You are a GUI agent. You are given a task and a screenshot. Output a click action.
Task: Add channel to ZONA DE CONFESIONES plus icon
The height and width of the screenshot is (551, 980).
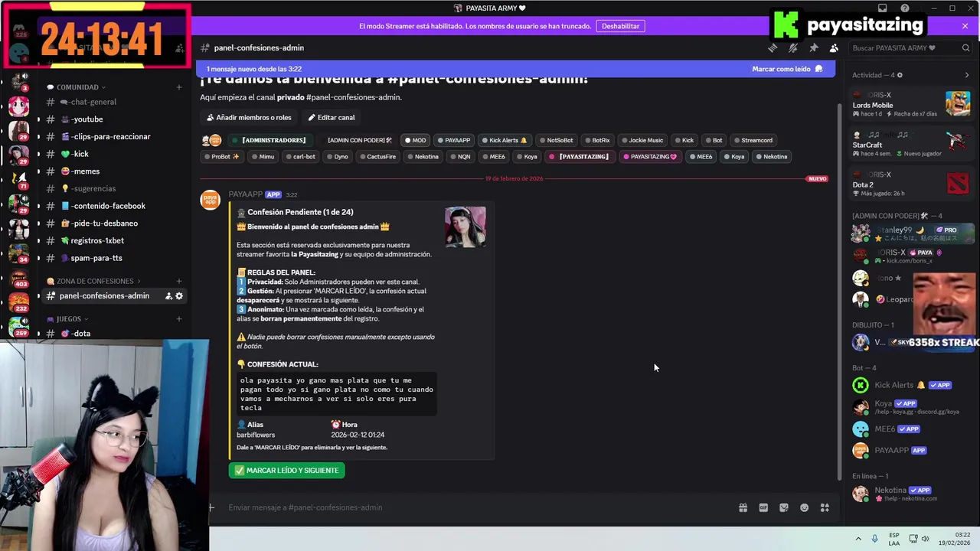[179, 281]
